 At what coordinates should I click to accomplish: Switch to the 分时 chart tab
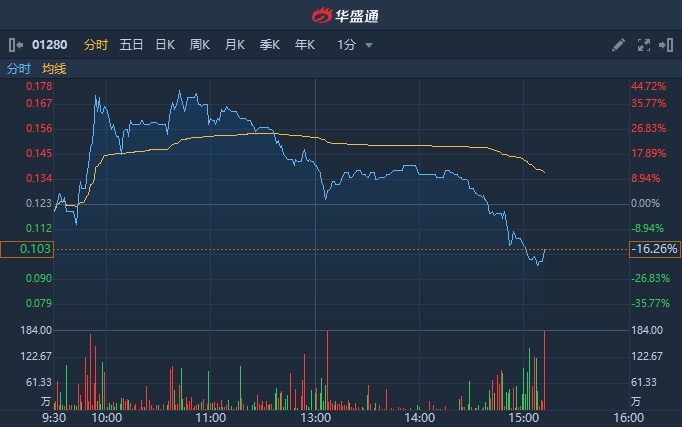click(95, 45)
